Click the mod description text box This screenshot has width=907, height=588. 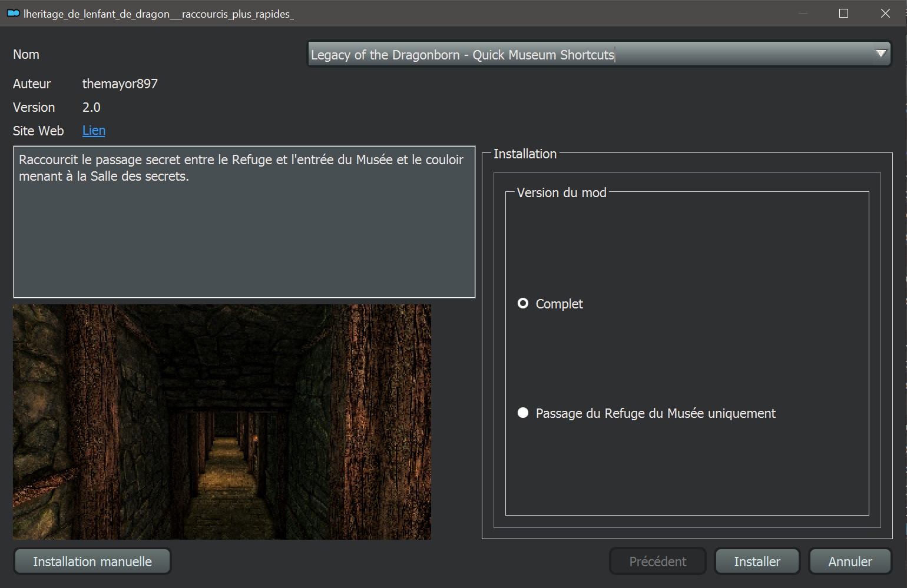[244, 222]
